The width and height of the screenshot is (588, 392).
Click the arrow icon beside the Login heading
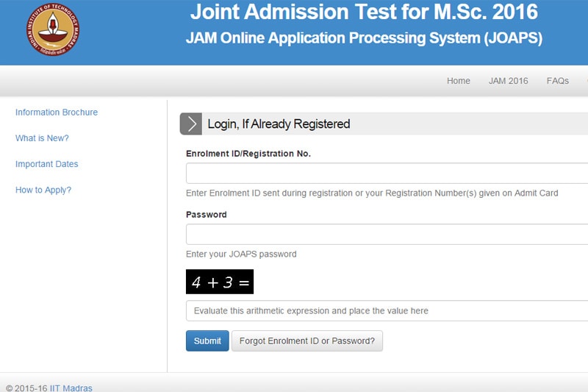[191, 124]
